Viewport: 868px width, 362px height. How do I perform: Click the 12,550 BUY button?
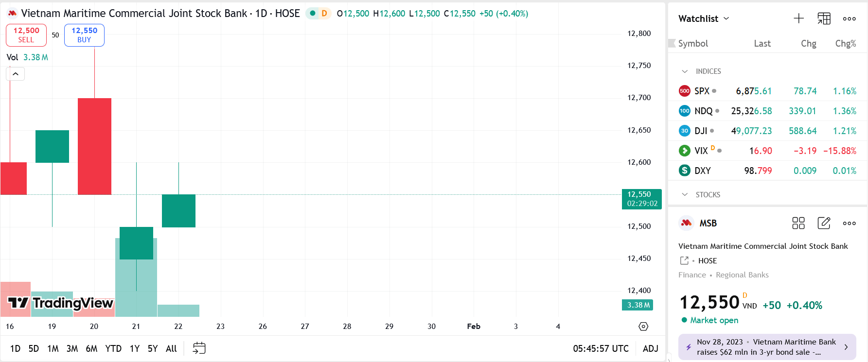click(84, 35)
